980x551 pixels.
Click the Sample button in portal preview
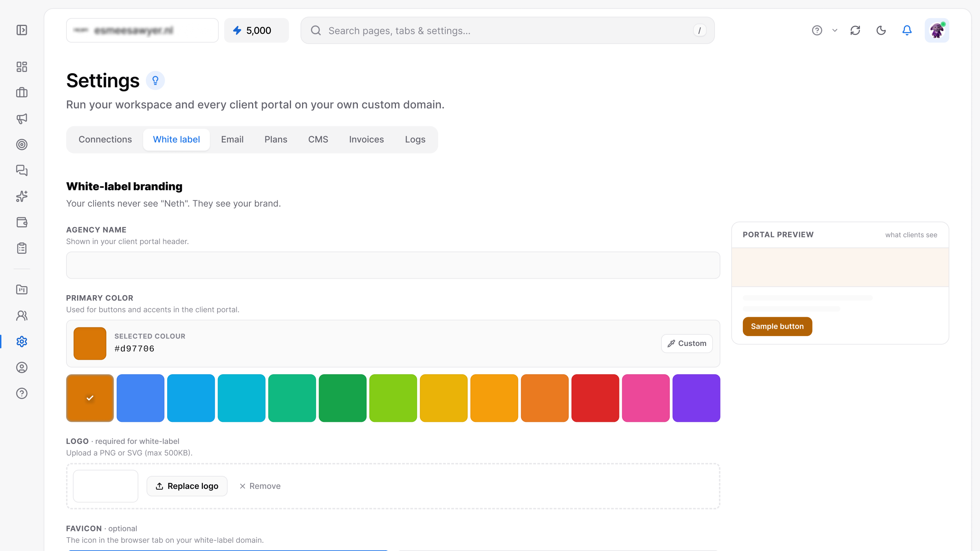777,326
